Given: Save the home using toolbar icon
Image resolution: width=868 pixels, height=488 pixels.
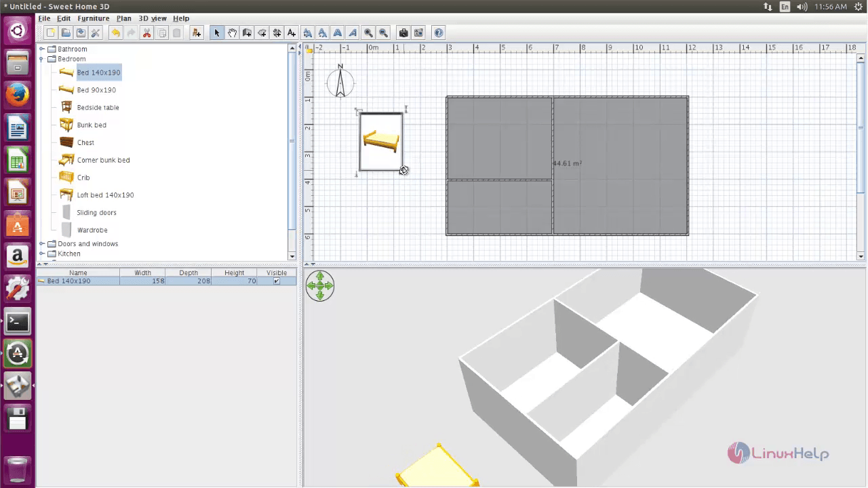Looking at the screenshot, I should coord(81,33).
